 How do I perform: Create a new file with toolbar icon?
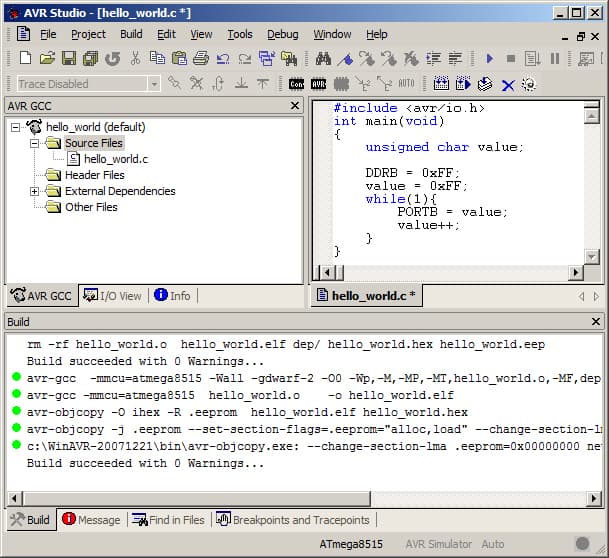[26, 58]
